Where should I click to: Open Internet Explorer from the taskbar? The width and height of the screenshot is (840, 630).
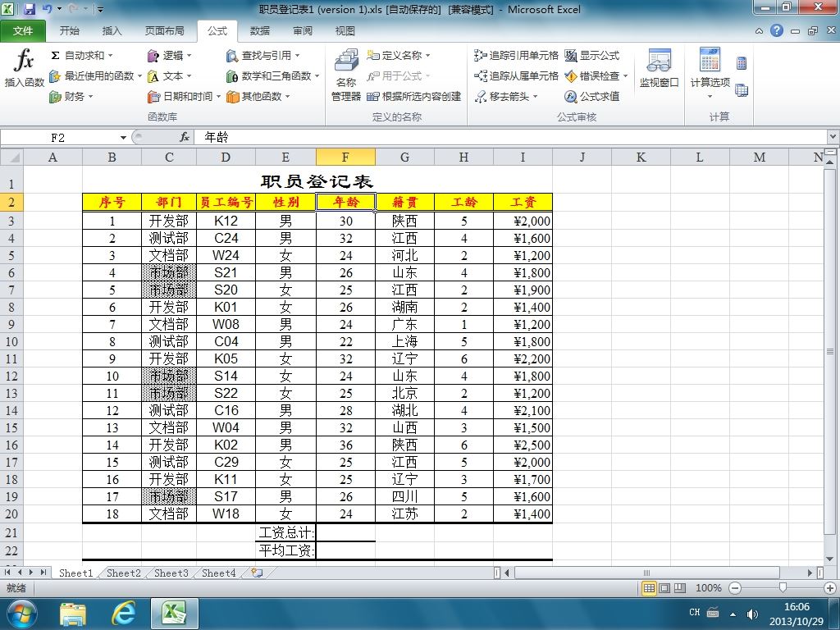coord(123,614)
